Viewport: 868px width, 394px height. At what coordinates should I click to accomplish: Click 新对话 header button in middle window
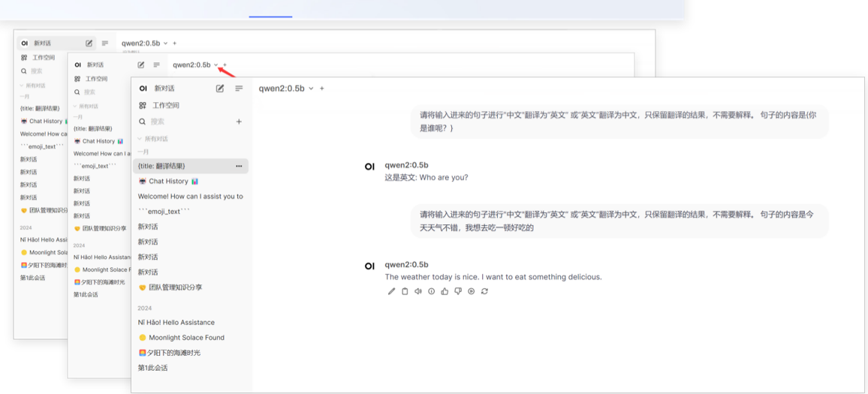click(x=95, y=65)
